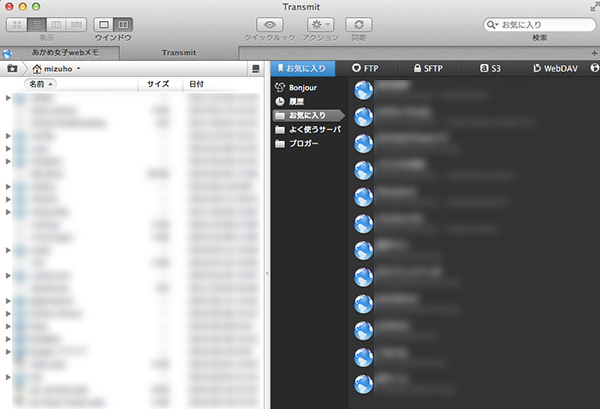Image resolution: width=600 pixels, height=409 pixels.
Task: Open the FTP connection tab
Action: click(x=366, y=68)
